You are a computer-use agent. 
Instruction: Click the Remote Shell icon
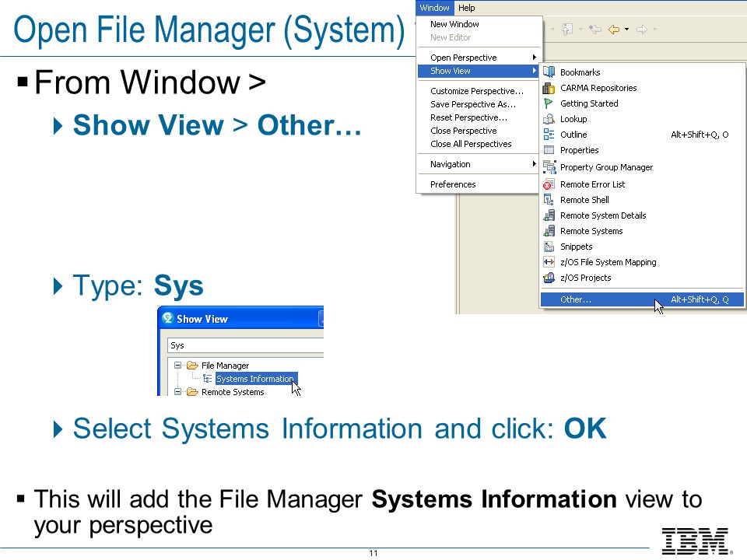click(x=549, y=200)
